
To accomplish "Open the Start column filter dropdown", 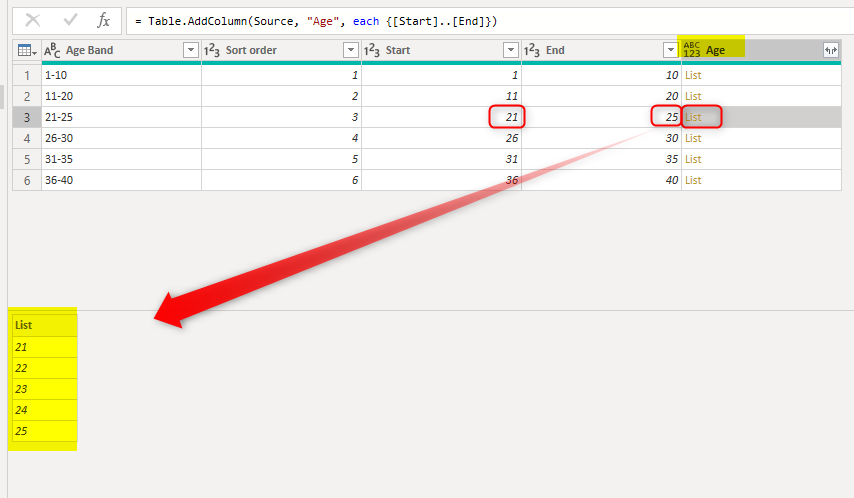I will [510, 50].
